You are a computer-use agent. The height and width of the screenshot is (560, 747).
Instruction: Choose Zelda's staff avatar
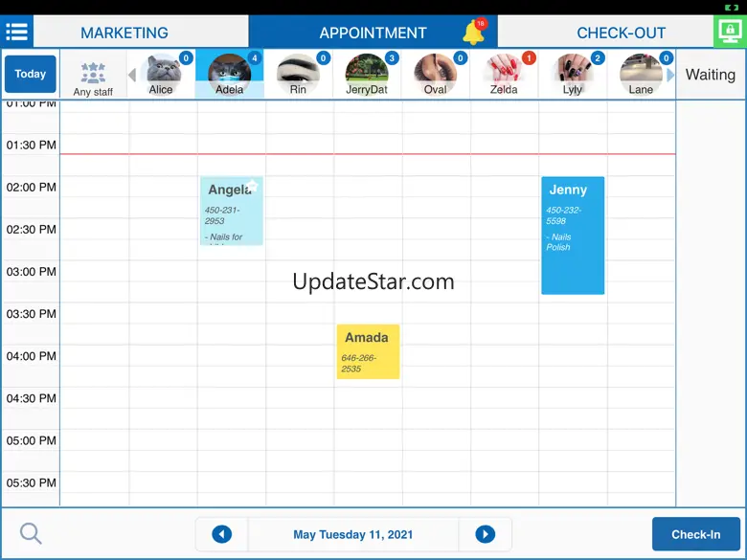click(504, 73)
